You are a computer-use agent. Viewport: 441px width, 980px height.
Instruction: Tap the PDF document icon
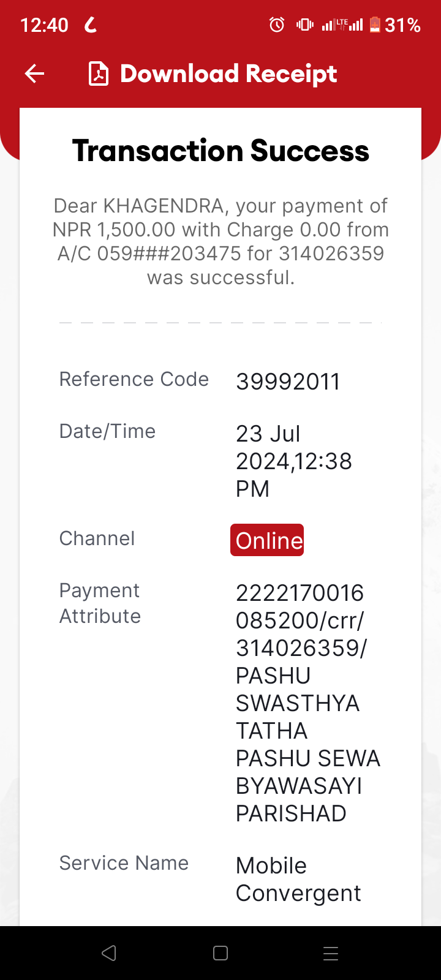pos(99,74)
